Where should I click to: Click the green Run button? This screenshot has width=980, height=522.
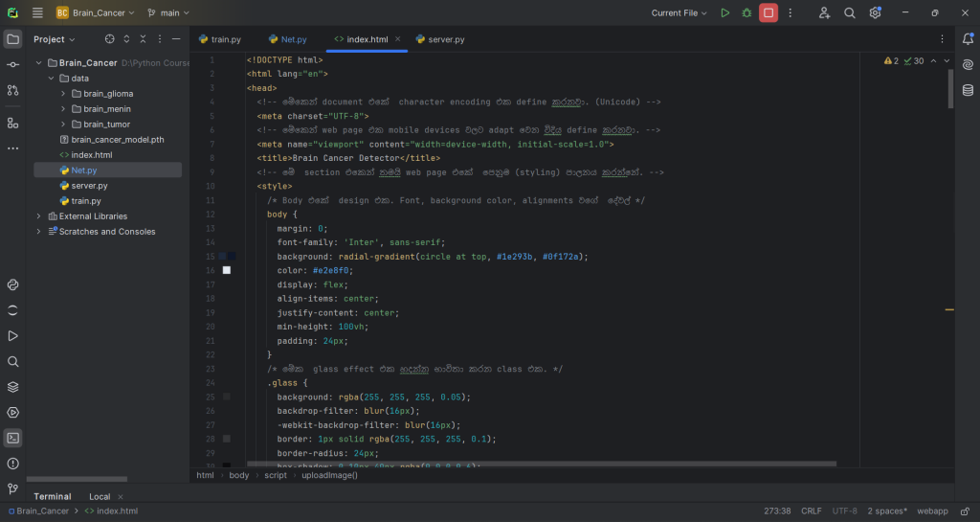point(724,12)
